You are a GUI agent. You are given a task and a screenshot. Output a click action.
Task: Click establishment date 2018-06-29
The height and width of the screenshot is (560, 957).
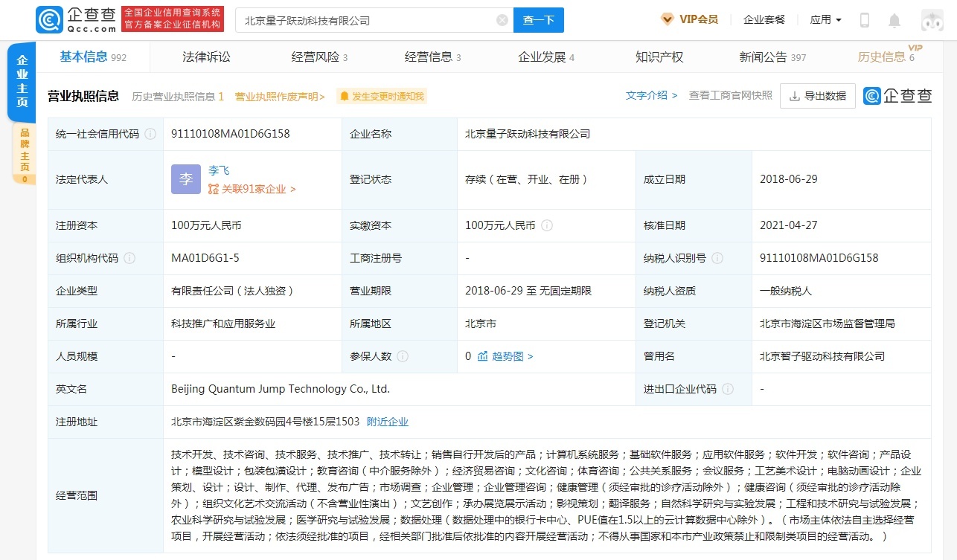(x=789, y=179)
